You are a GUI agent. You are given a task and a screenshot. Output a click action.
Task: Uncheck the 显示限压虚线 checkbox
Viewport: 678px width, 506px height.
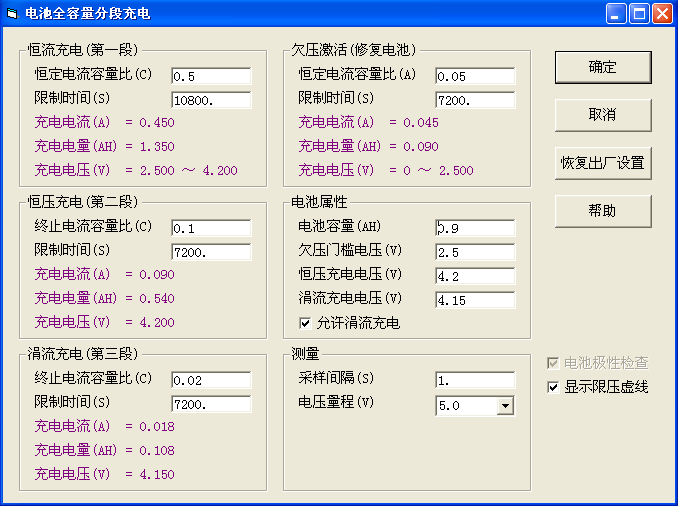tap(554, 387)
